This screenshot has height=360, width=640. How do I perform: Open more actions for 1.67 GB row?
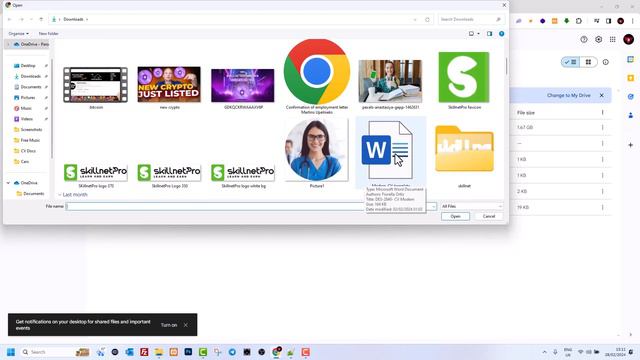602,127
